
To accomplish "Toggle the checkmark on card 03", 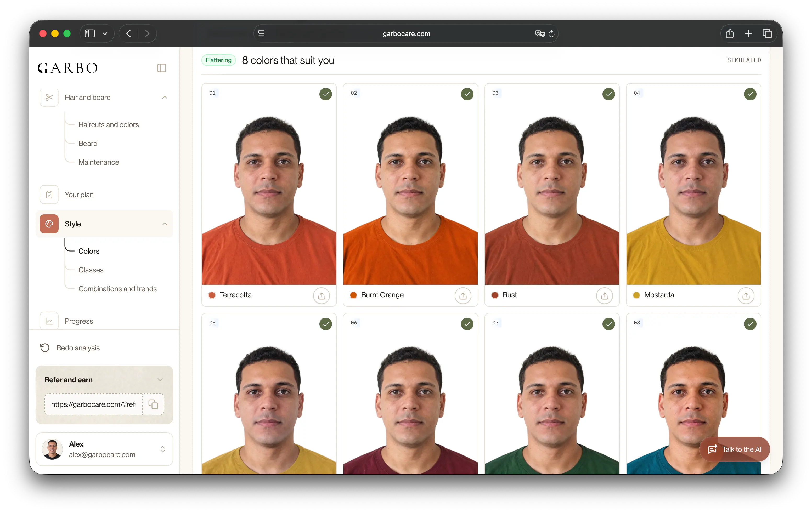I will point(608,94).
